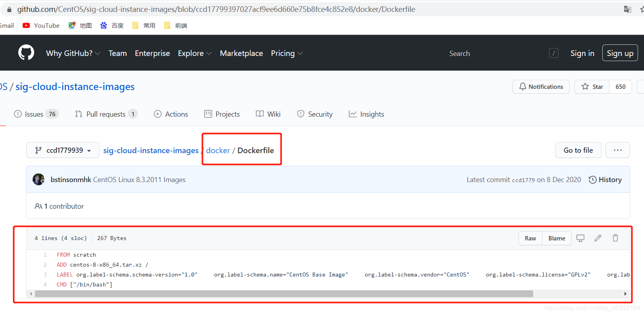Viewport: 644px width, 315px height.
Task: Click the CMD ["/bin/bash"] code line
Action: click(x=85, y=284)
